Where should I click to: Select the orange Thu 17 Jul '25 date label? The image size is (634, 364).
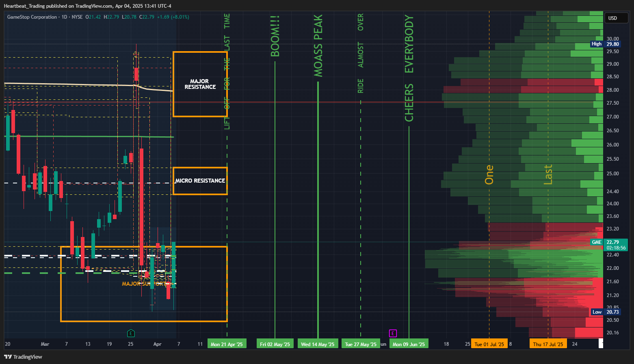[548, 344]
